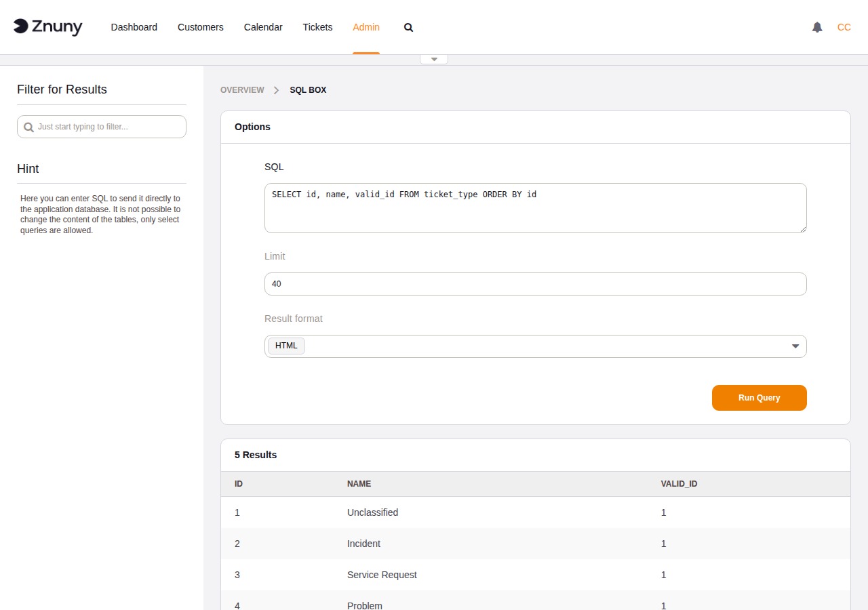Click the chevron separator in breadcrumb
Image resolution: width=868 pixels, height=610 pixels.
[277, 90]
